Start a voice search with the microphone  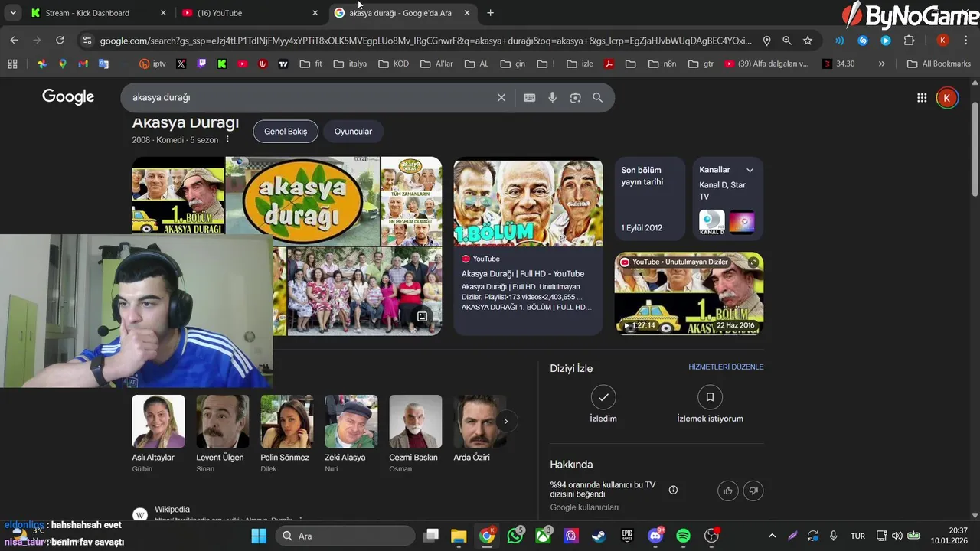pos(552,98)
